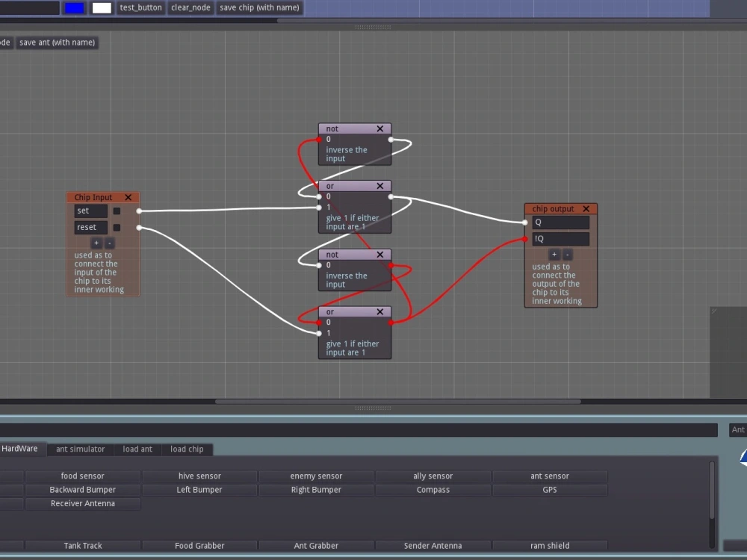Edit the Q output name field
Image resolution: width=747 pixels, height=560 pixels.
(561, 223)
